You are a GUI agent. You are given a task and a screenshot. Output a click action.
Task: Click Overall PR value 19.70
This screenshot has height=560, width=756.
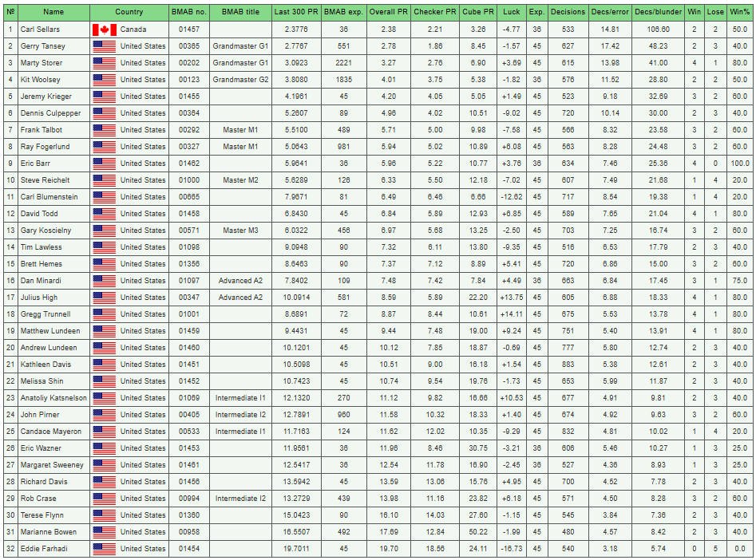click(x=389, y=549)
